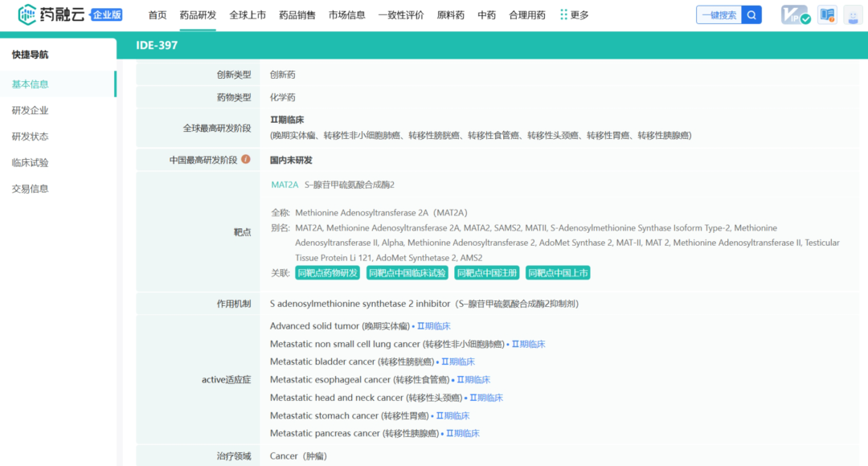Open the VIP membership icon

(795, 14)
